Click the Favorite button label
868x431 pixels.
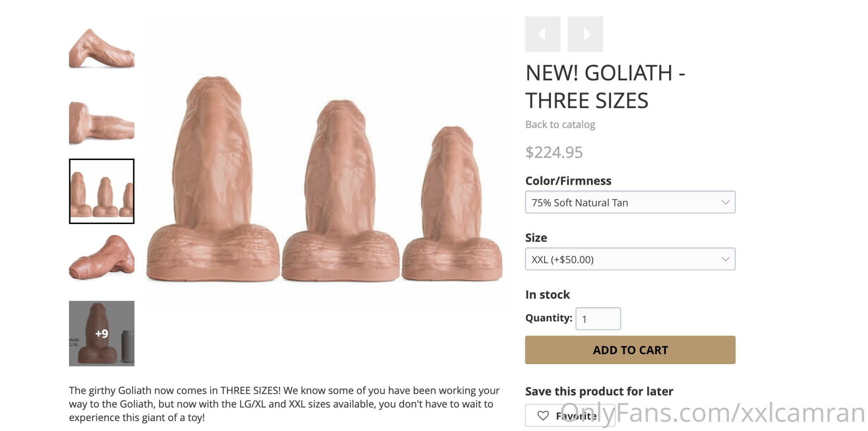(x=576, y=416)
